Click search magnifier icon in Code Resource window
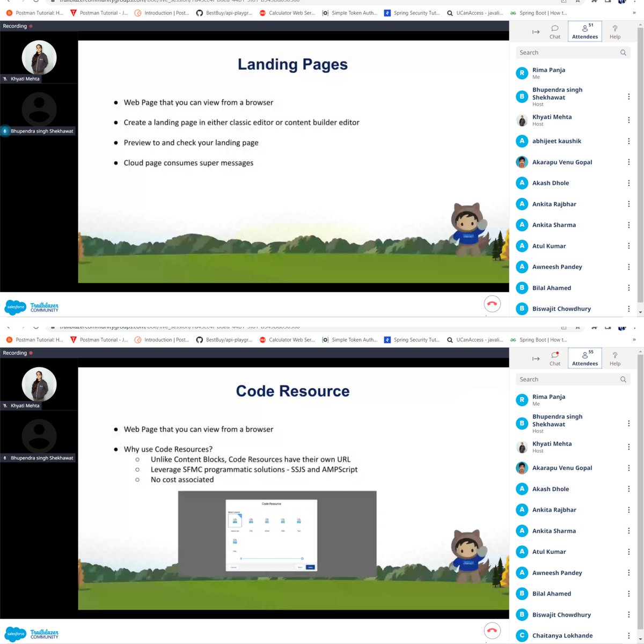Screen dimensions: 644x644 [x=623, y=379]
